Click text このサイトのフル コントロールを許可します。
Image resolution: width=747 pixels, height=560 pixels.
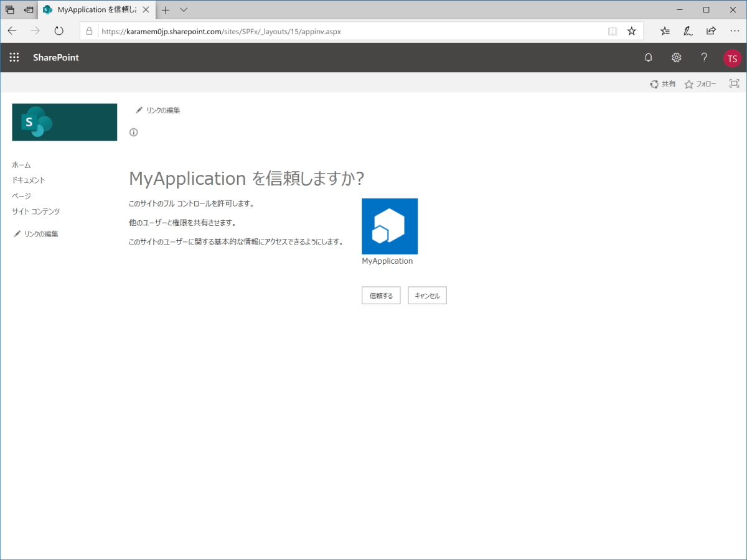(x=191, y=203)
